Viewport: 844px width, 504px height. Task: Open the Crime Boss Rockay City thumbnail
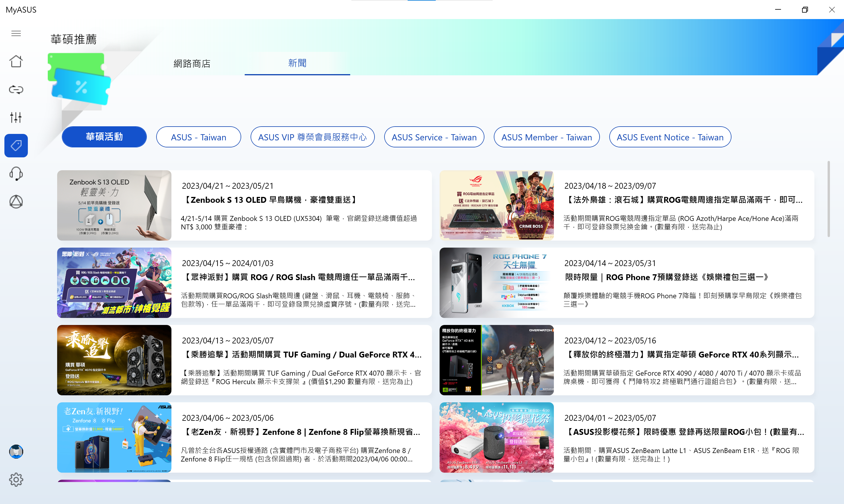pos(496,205)
